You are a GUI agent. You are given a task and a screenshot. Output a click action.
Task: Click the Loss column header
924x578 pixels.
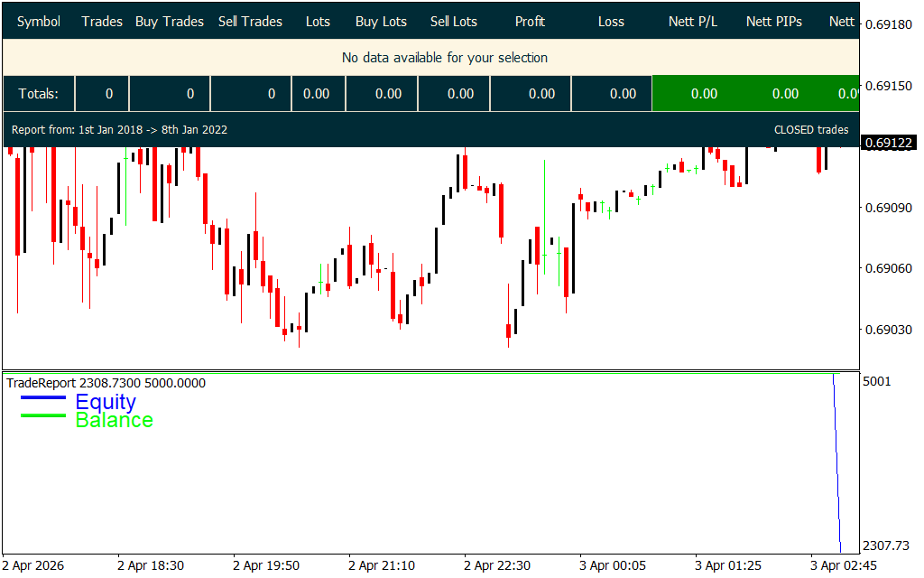click(x=611, y=22)
